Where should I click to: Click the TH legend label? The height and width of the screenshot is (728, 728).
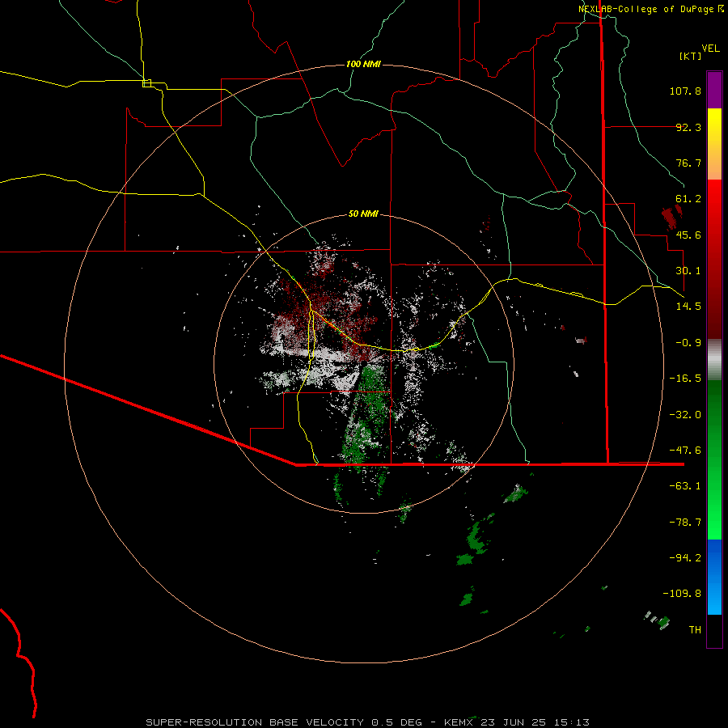(x=695, y=630)
